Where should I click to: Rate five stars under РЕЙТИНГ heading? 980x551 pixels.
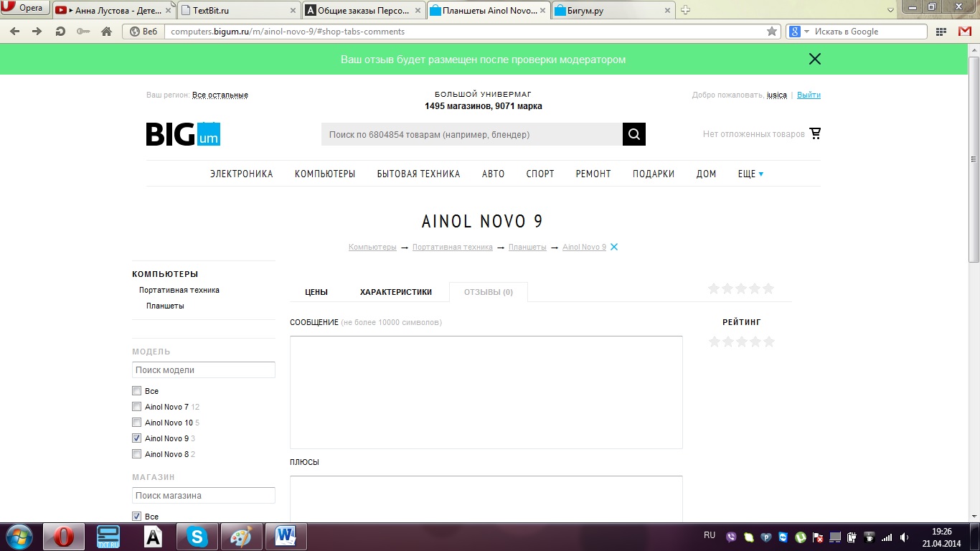[x=769, y=342]
